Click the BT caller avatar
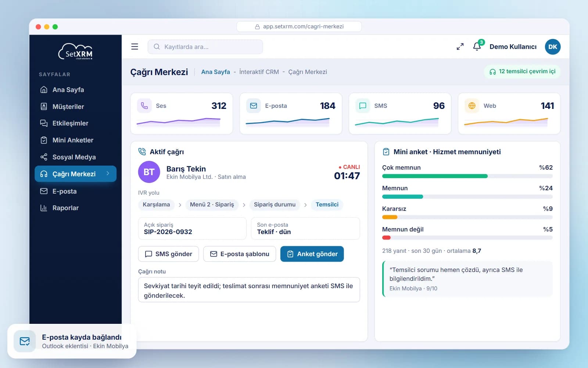The image size is (588, 368). click(x=149, y=172)
